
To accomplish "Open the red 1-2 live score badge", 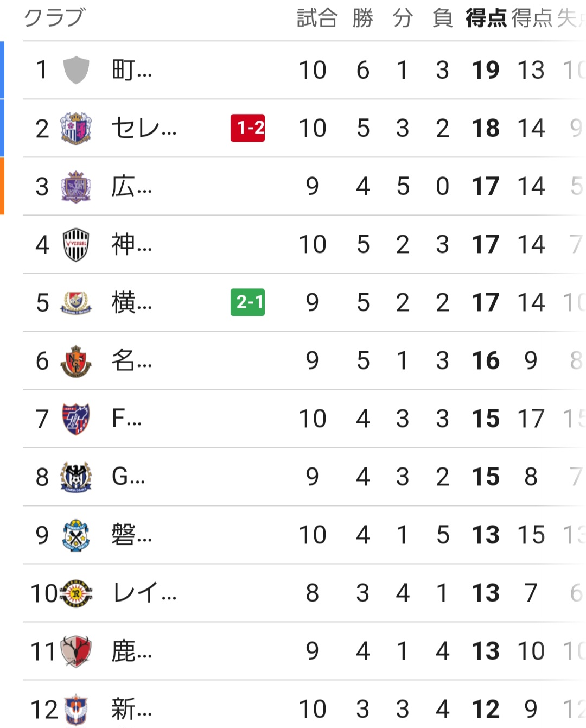I will [248, 128].
